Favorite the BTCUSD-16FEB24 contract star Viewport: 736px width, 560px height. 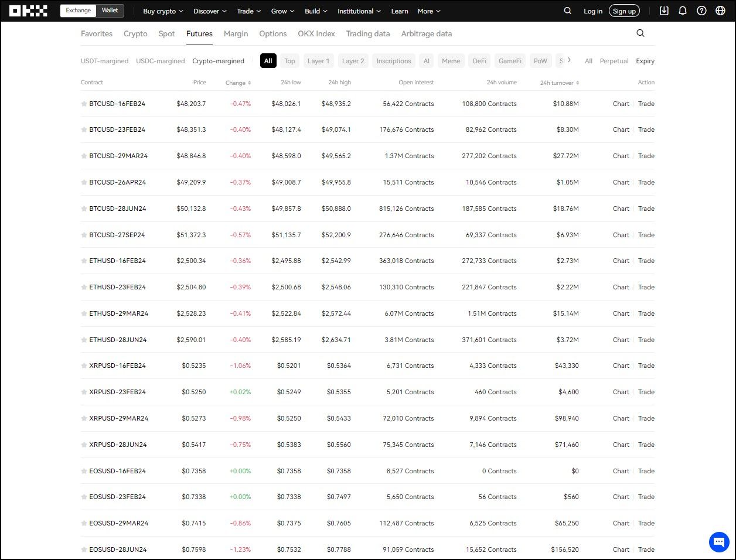click(x=84, y=104)
